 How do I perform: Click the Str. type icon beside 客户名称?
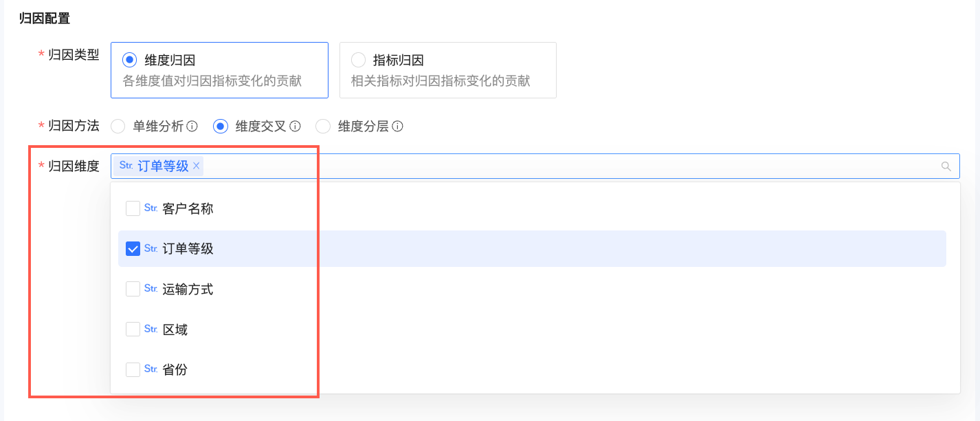click(151, 208)
